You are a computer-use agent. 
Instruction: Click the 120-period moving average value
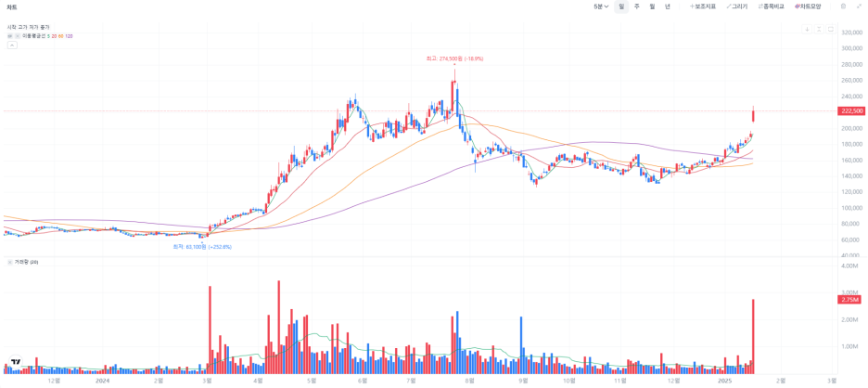coord(70,36)
